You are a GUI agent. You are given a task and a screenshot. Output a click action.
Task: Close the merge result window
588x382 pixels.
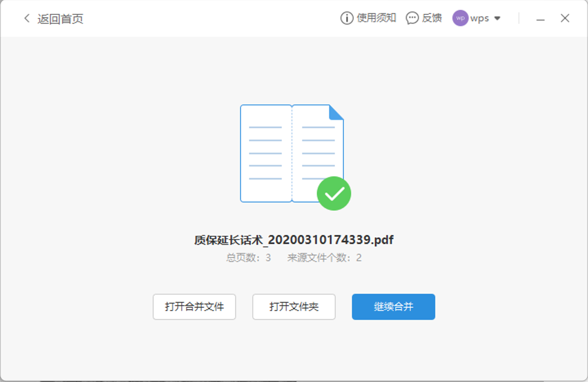(565, 18)
